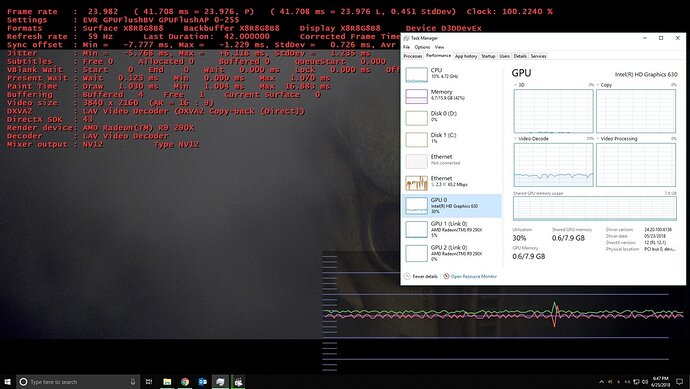The height and width of the screenshot is (389, 690).
Task: Click the Task Manager title bar icon
Action: click(x=406, y=38)
